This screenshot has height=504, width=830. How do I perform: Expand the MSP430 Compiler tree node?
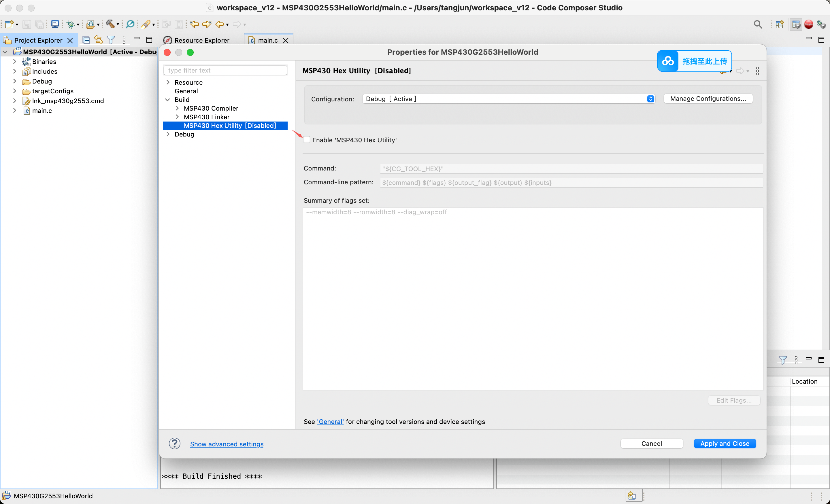click(177, 108)
